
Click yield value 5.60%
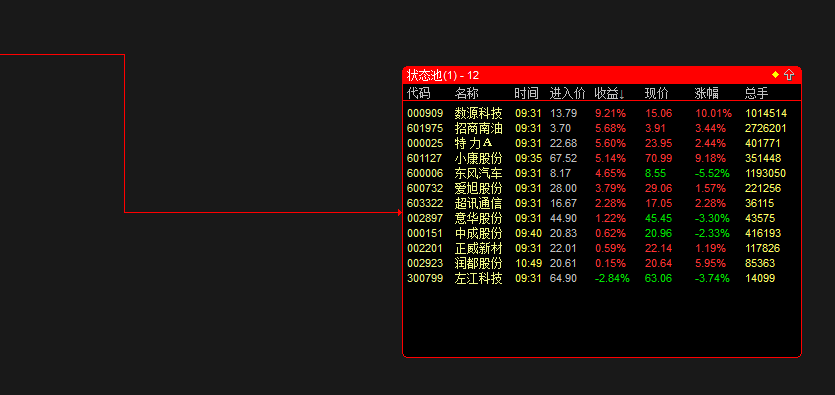(x=610, y=143)
